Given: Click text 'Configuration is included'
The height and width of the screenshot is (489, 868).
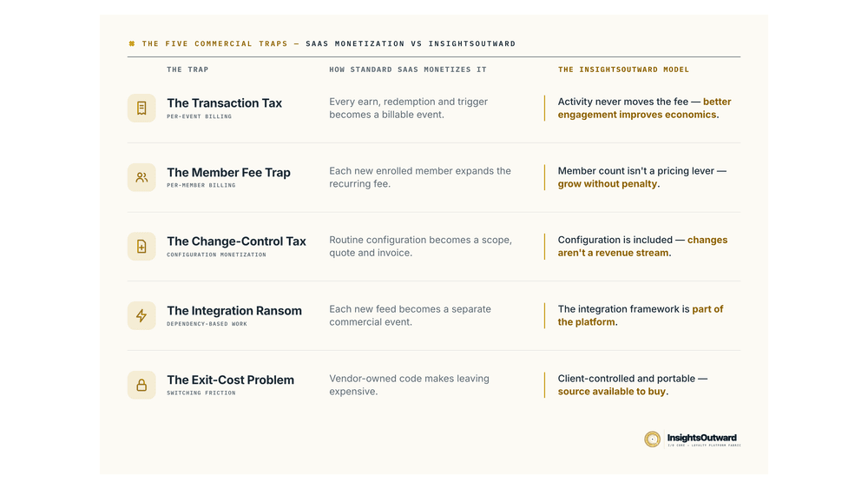Looking at the screenshot, I should tap(615, 241).
